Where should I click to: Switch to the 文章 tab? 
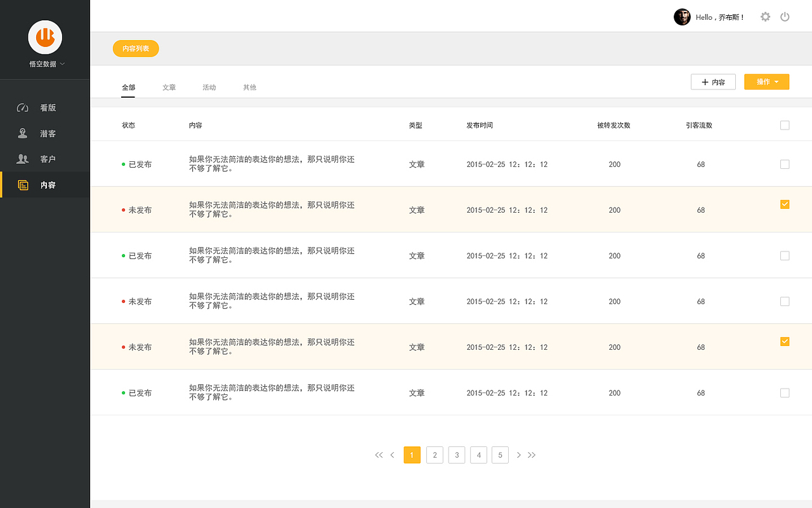(x=169, y=87)
